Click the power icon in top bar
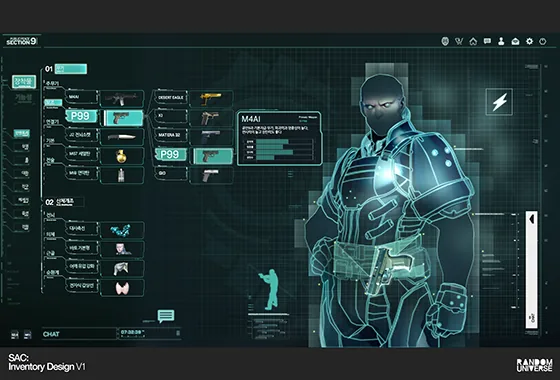The image size is (560, 380). (543, 41)
